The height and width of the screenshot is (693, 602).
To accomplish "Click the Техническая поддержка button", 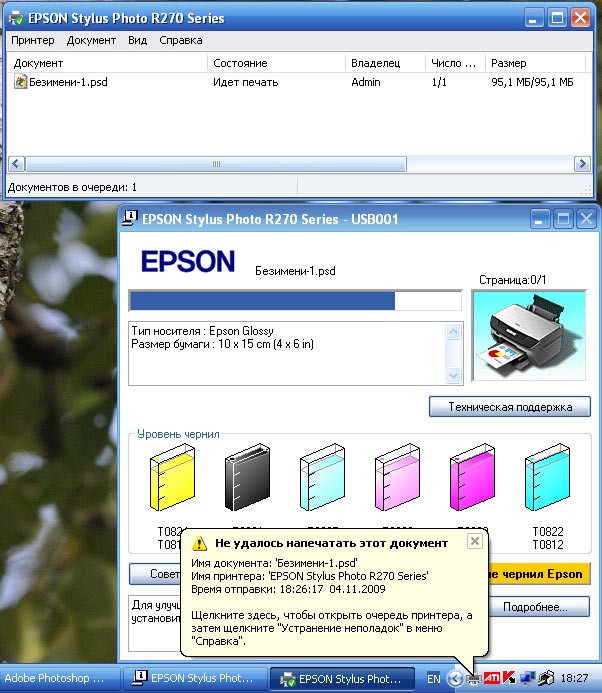I will click(x=510, y=407).
